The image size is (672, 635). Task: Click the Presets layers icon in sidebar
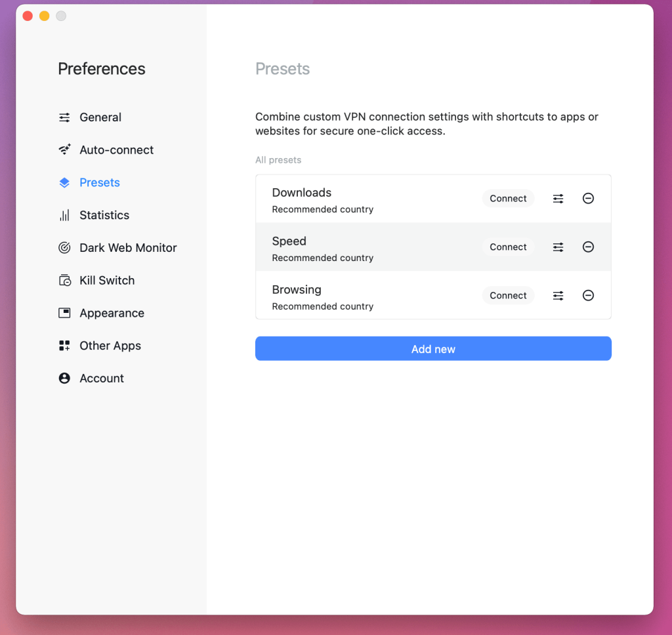tap(64, 182)
